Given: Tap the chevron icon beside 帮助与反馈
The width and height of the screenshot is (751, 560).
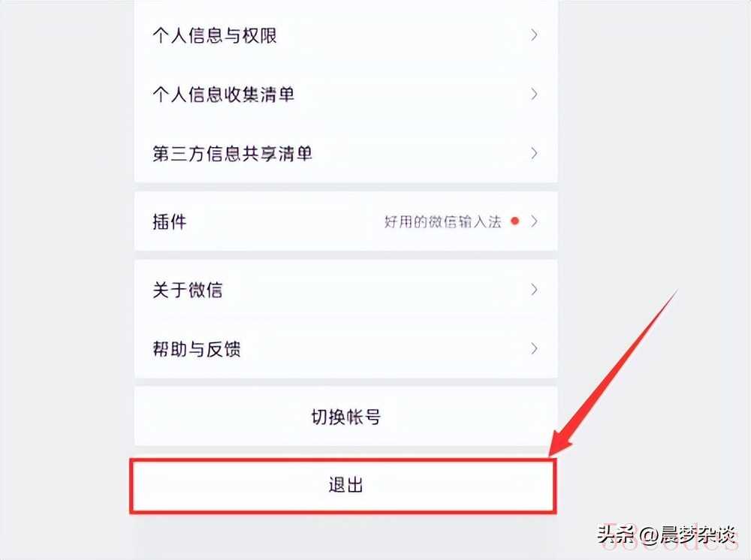Looking at the screenshot, I should coord(534,348).
